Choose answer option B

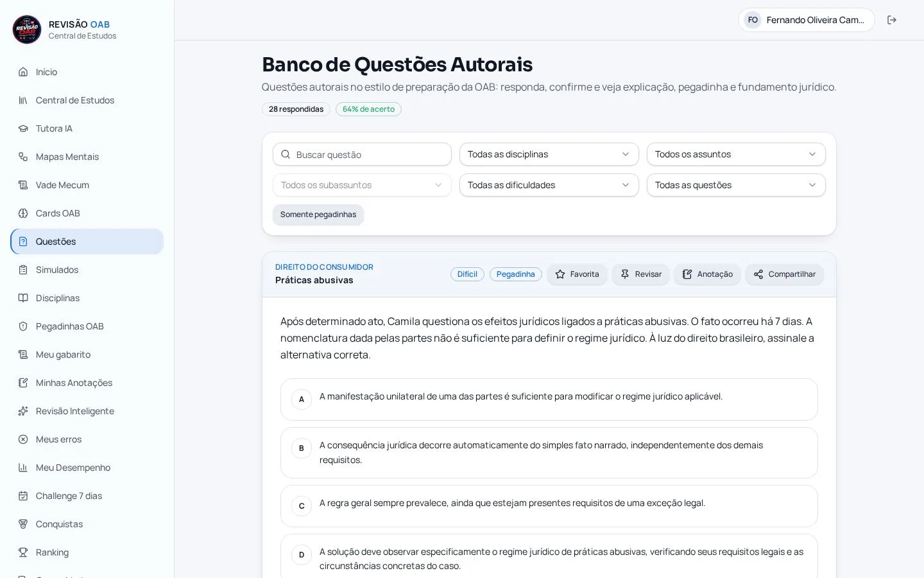(x=549, y=453)
